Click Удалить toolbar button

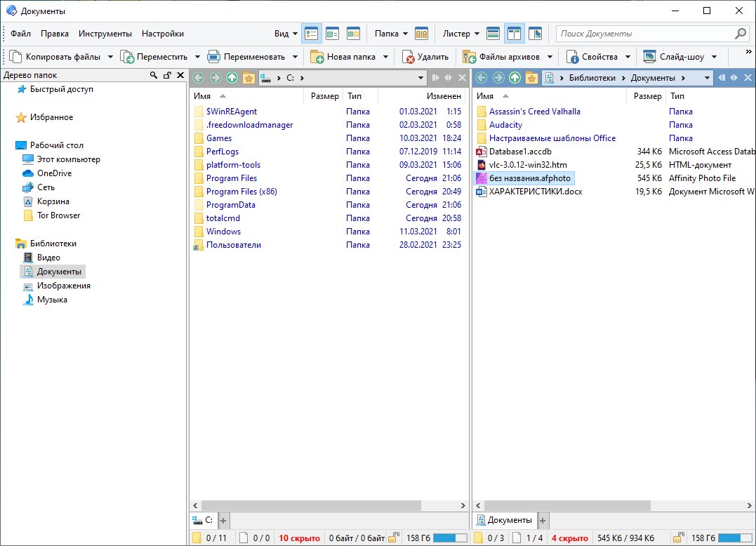point(425,57)
